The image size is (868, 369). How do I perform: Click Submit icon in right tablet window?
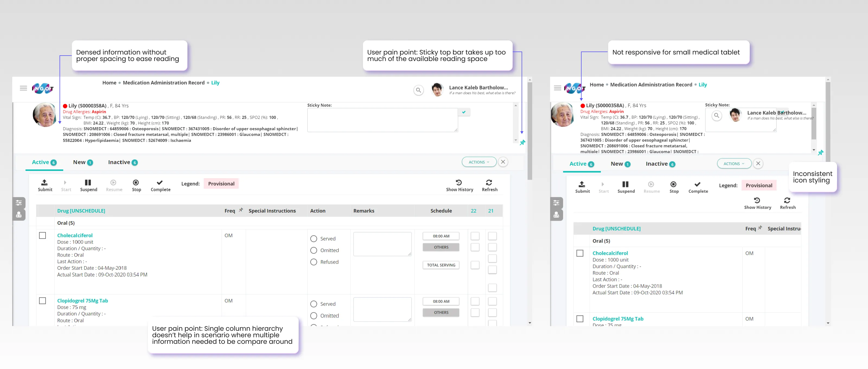point(582,184)
